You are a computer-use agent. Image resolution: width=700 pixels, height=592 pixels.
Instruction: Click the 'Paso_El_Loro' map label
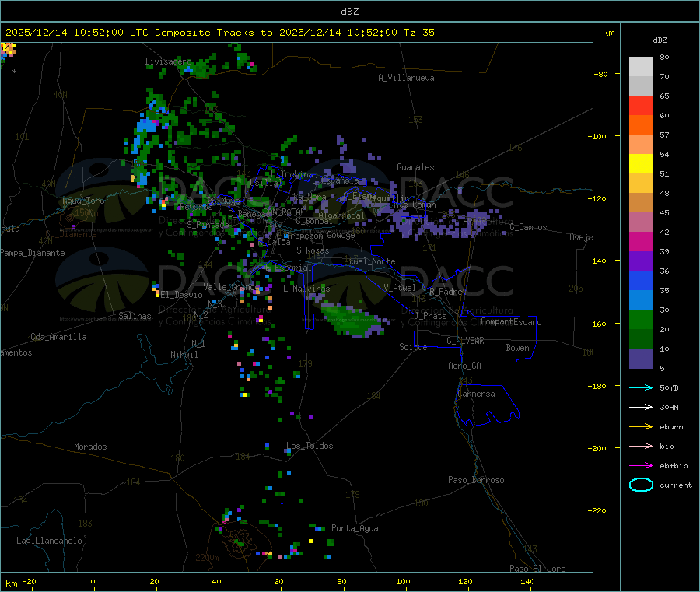tap(537, 569)
